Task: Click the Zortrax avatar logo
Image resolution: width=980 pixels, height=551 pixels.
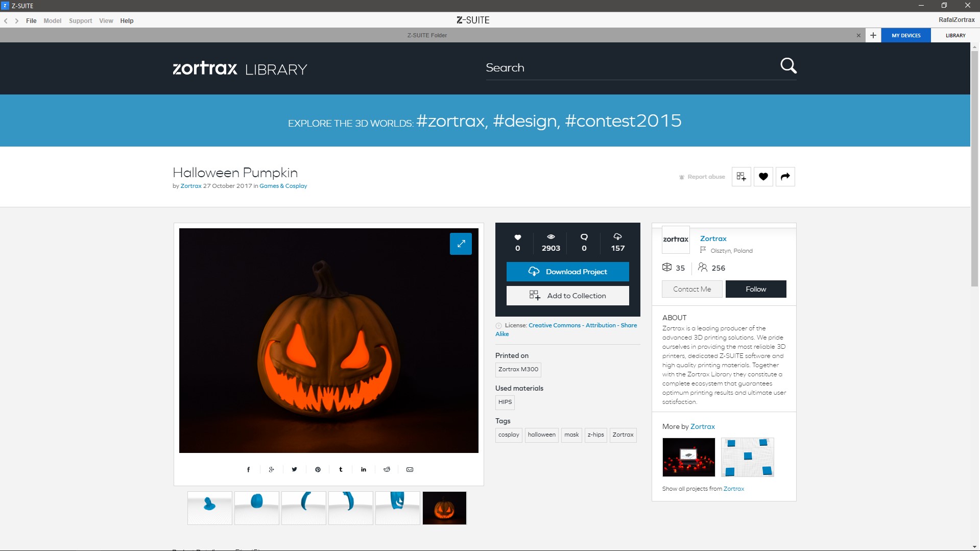Action: pos(676,239)
